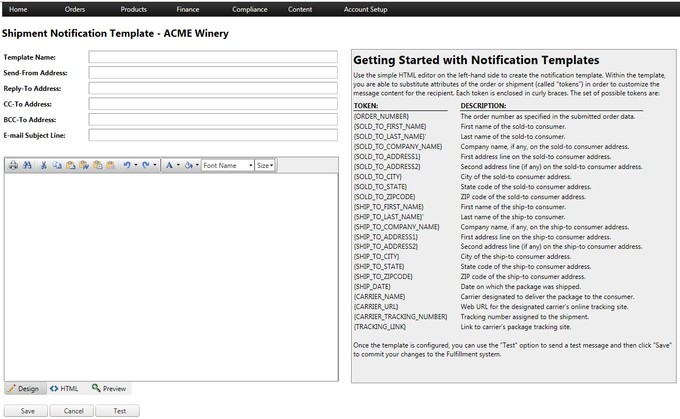Click the Cut scissors icon

[44, 165]
